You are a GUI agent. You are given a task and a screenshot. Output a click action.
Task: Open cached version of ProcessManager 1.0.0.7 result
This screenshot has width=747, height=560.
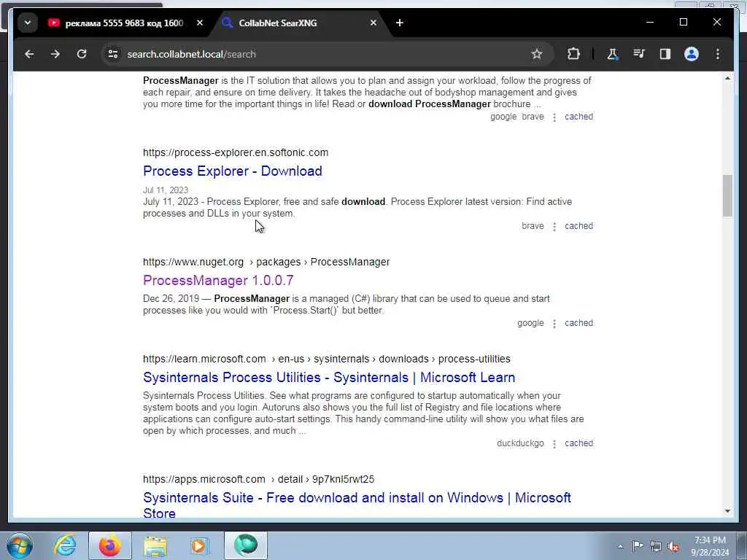click(x=578, y=323)
